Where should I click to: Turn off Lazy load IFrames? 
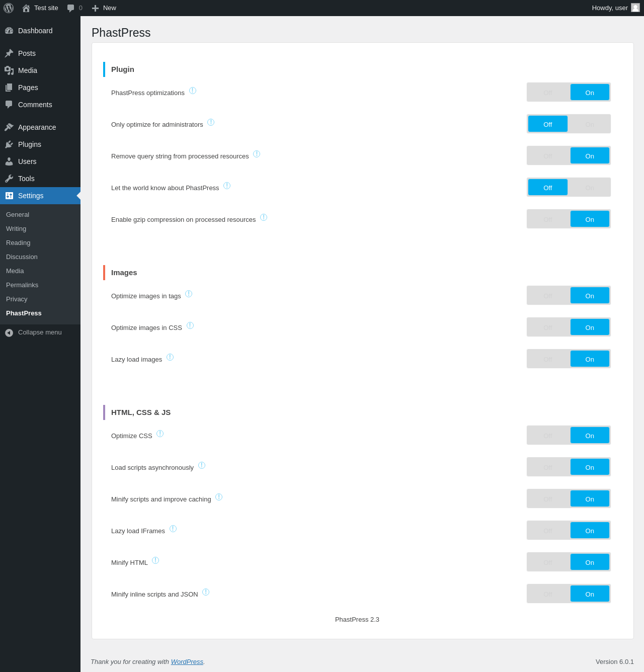click(x=548, y=531)
